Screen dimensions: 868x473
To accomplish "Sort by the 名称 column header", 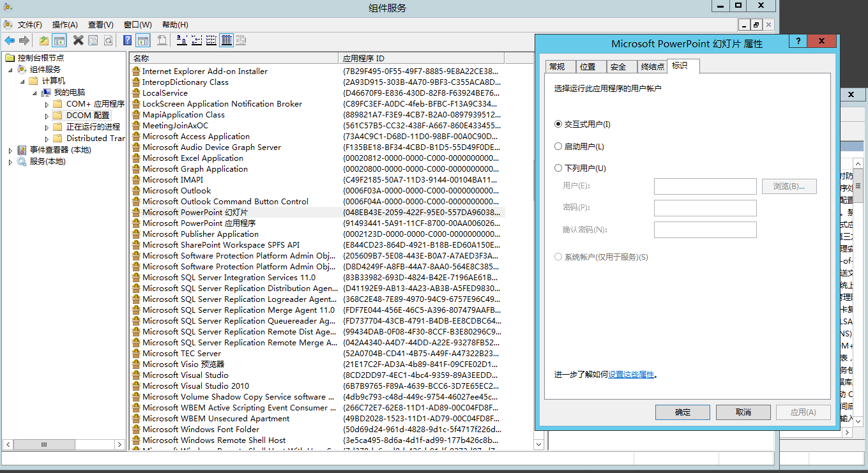I will click(234, 58).
